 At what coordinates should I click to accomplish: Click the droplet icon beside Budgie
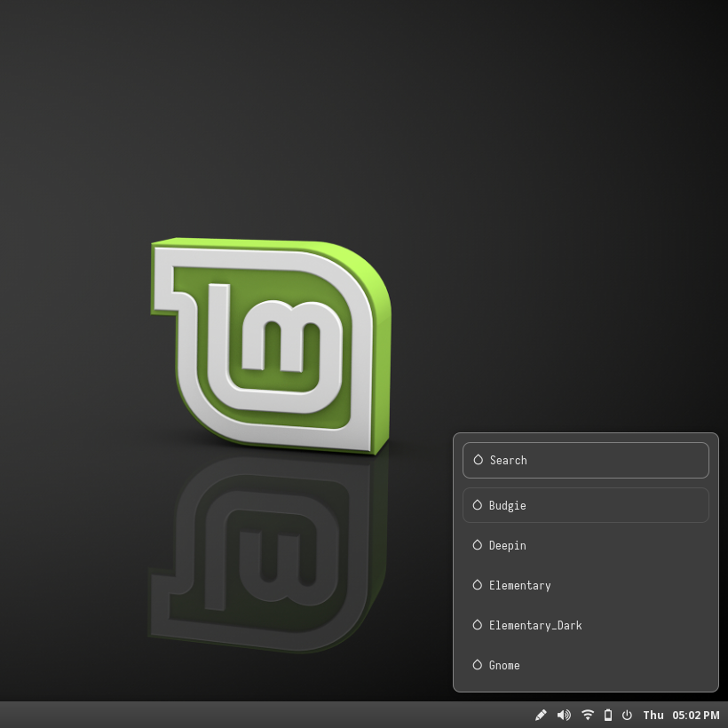pos(478,504)
